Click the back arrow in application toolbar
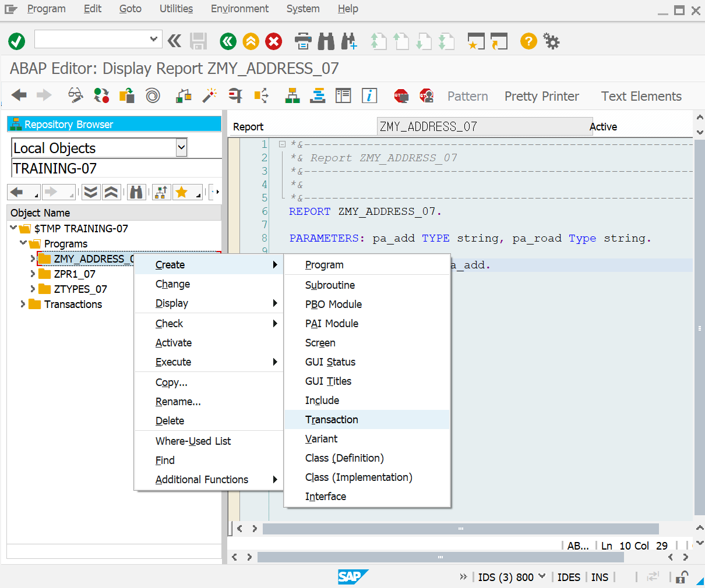This screenshot has height=588, width=705. click(19, 95)
